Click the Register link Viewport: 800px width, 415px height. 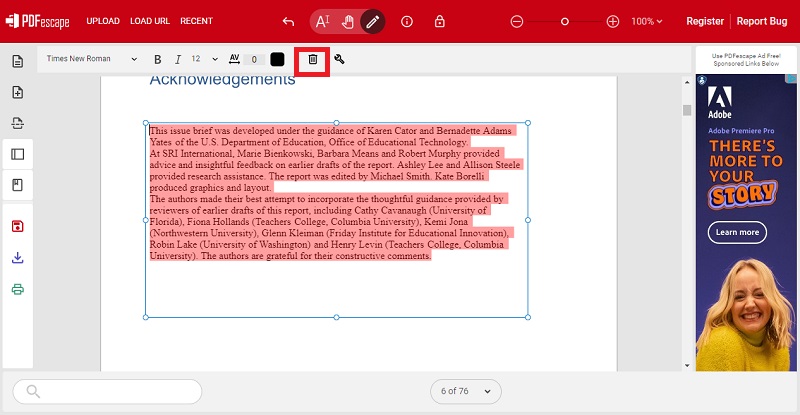705,21
